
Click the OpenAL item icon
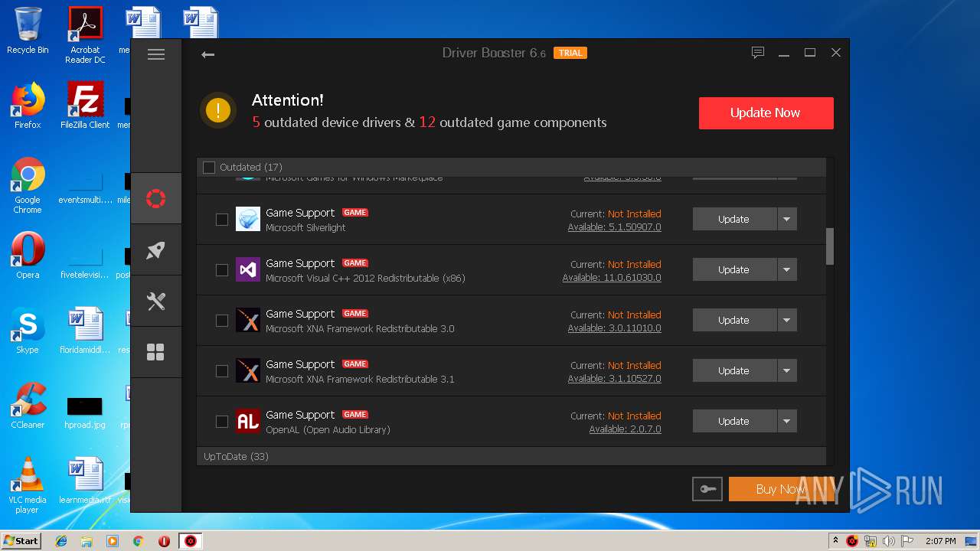[248, 421]
